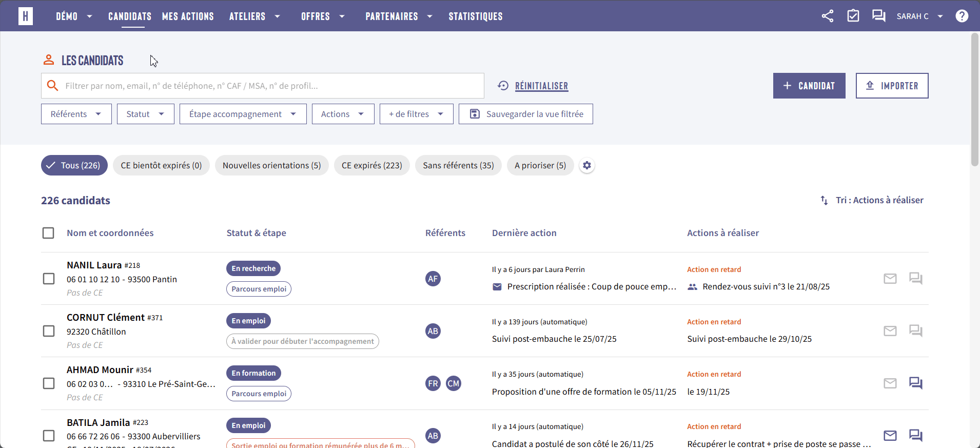
Task: Click the sort arrows icon
Action: pos(824,200)
